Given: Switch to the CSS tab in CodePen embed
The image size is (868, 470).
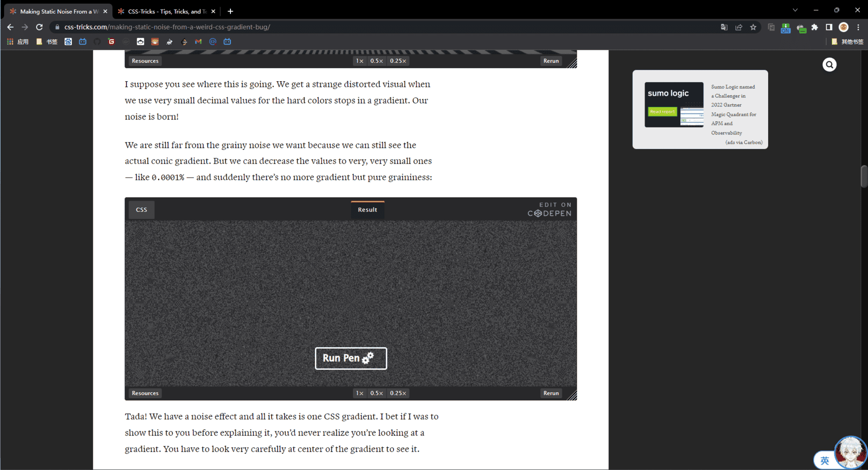Looking at the screenshot, I should pyautogui.click(x=142, y=210).
